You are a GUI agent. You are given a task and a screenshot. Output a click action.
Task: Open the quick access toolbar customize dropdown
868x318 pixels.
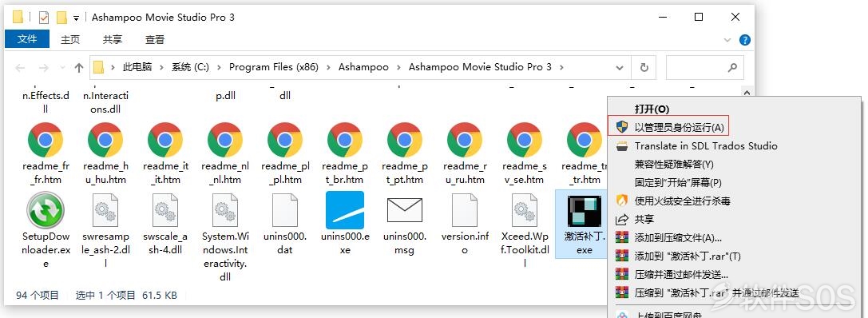(x=76, y=18)
